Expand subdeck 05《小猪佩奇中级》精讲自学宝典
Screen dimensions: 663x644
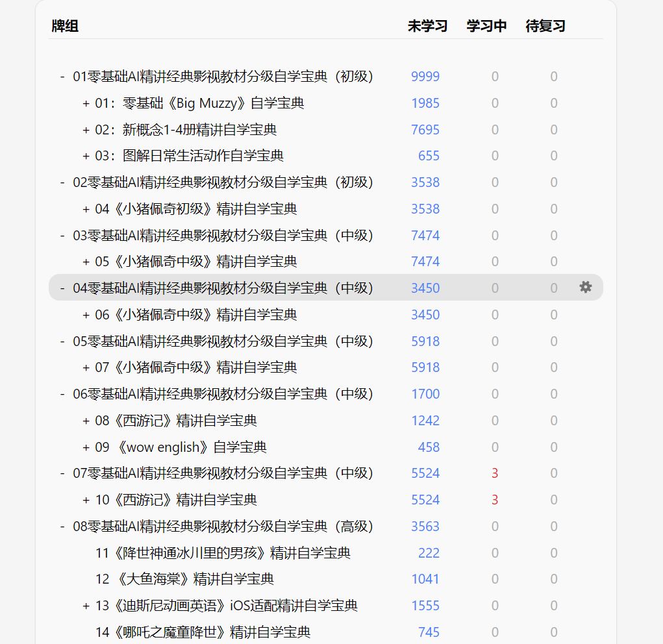pyautogui.click(x=86, y=262)
